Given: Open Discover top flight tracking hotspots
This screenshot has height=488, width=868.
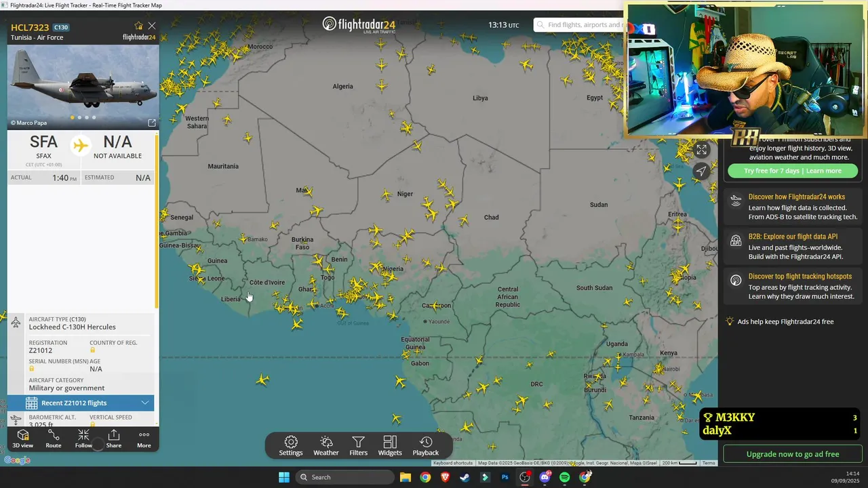Looking at the screenshot, I should [800, 276].
